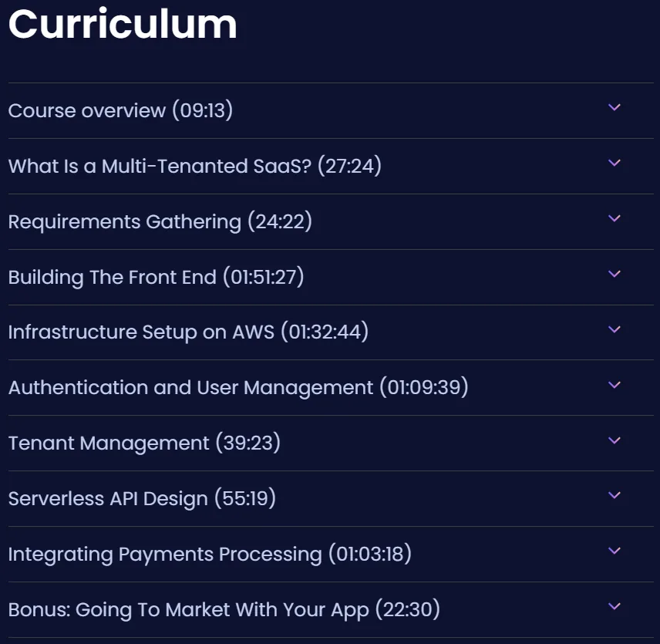Open Tenant Management (39:23) title text
This screenshot has height=644, width=660.
click(x=144, y=443)
